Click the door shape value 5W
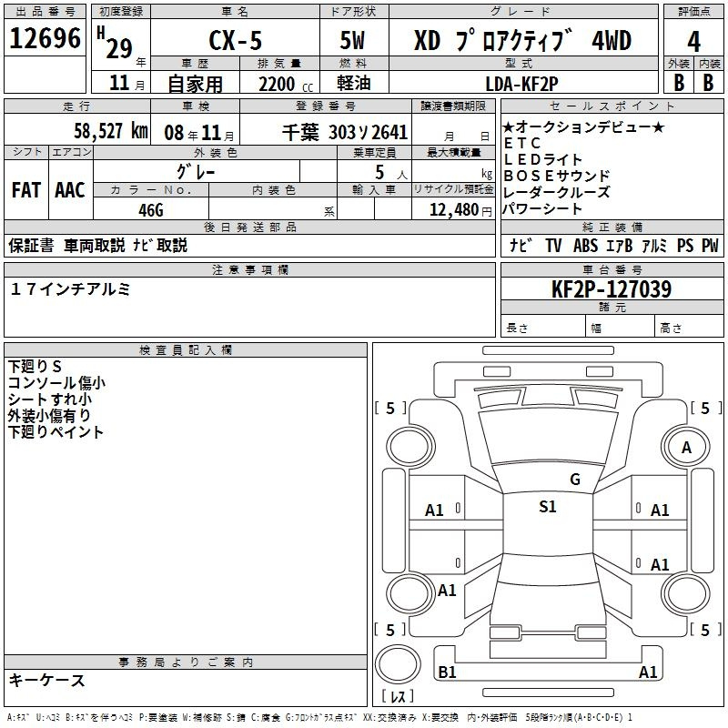 [353, 40]
